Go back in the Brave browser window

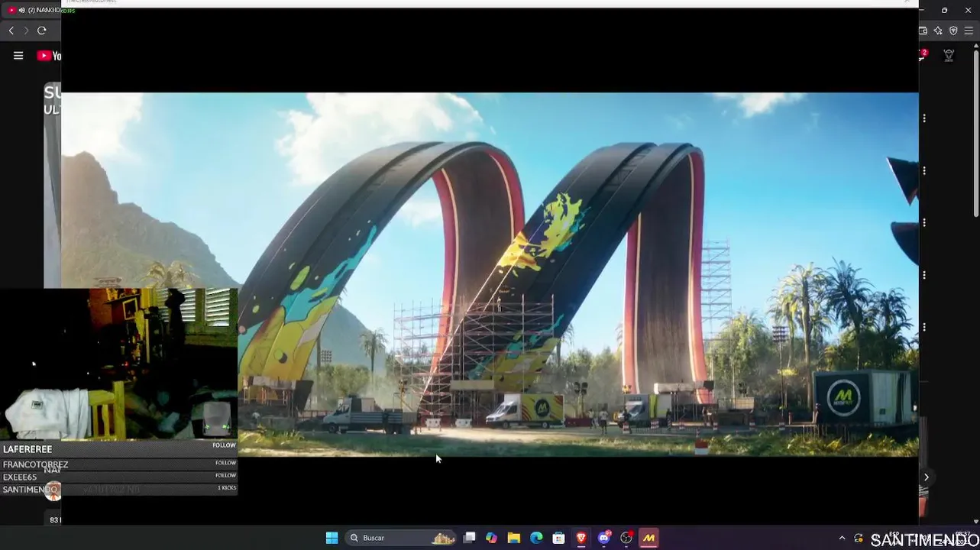[x=11, y=31]
